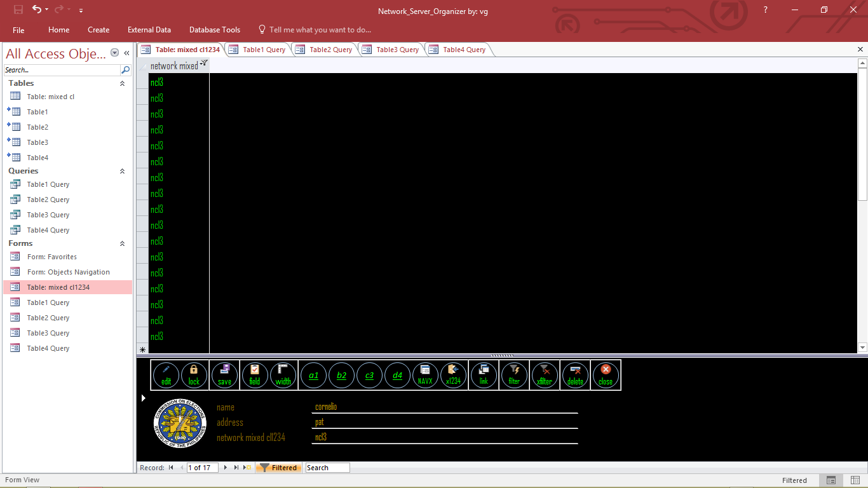This screenshot has width=868, height=488.
Task: Collapse the Tables group
Action: (122, 83)
